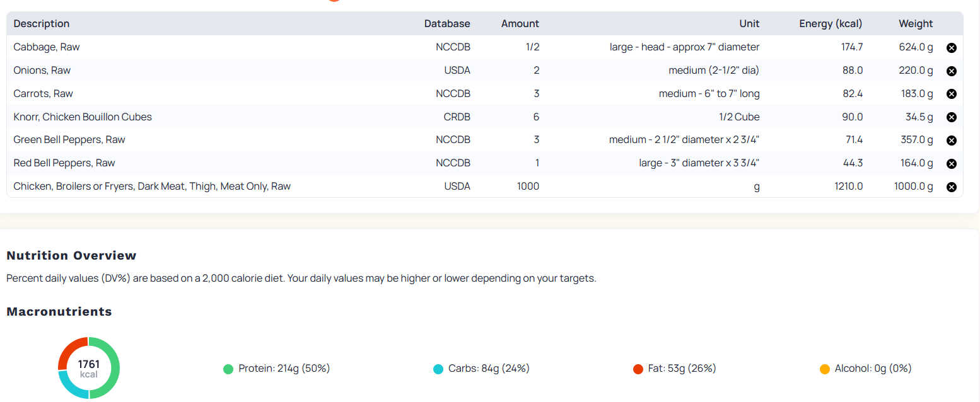Screen dimensions: 980x402
Task: Delete the Knorr Chicken Bouillon Cubes row
Action: point(952,117)
